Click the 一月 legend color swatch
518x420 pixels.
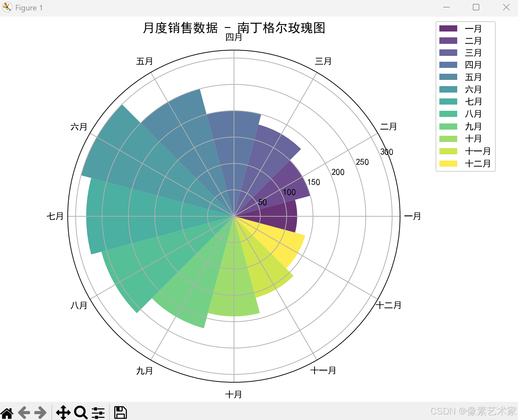448,29
